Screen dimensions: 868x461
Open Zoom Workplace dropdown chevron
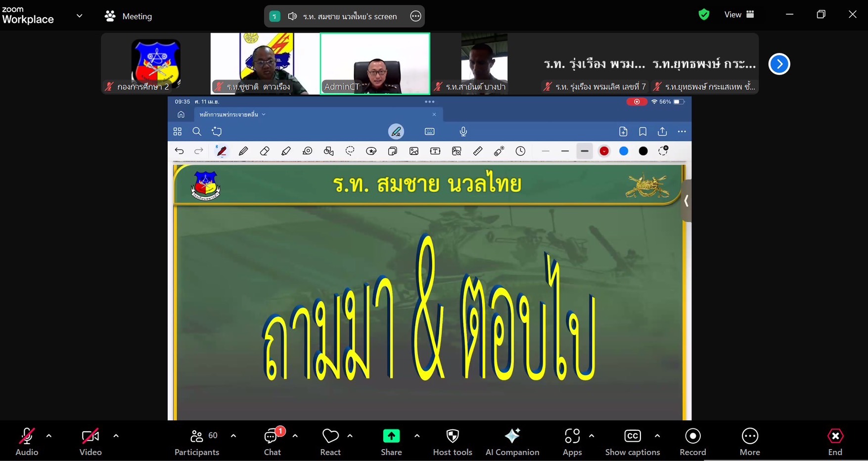pyautogui.click(x=79, y=16)
